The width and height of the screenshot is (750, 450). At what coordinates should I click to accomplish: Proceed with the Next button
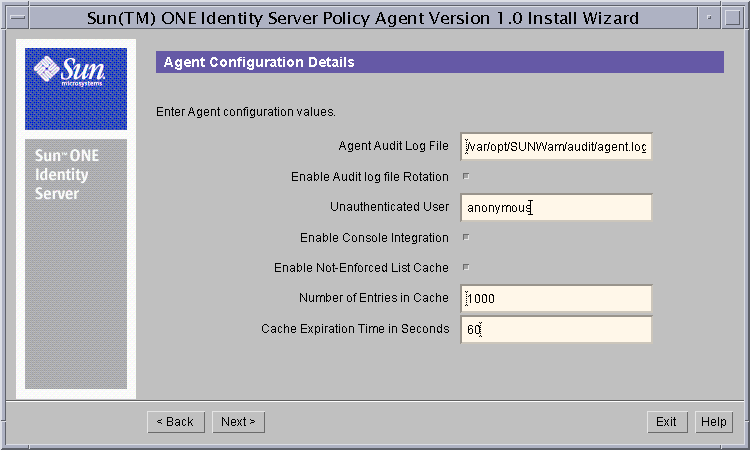pos(238,422)
